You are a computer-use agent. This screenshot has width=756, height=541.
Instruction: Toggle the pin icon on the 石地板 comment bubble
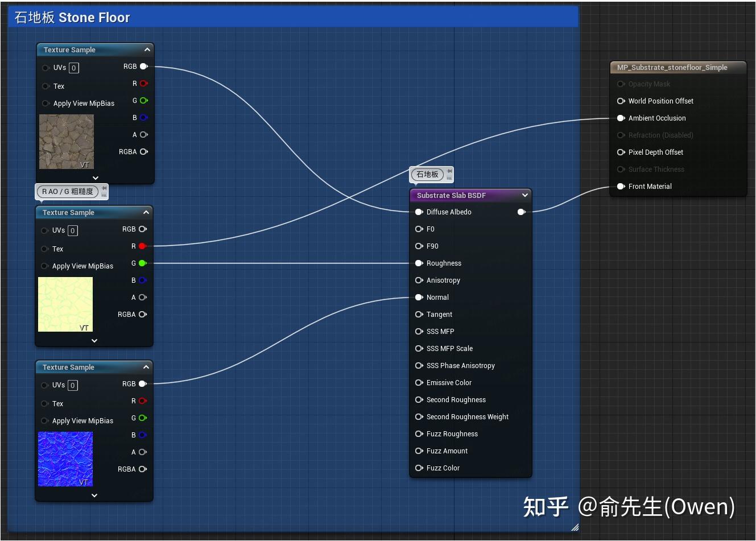coord(448,172)
